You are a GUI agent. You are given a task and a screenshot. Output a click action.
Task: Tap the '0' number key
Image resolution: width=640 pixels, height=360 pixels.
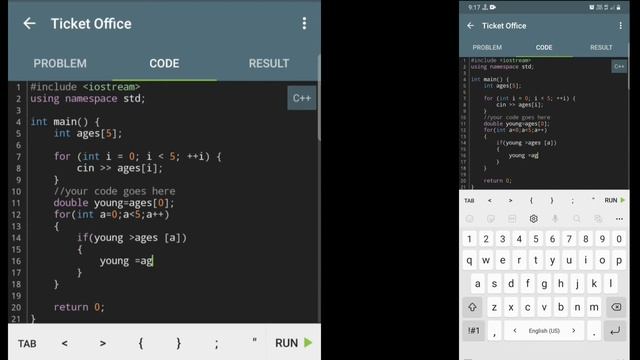click(x=619, y=239)
